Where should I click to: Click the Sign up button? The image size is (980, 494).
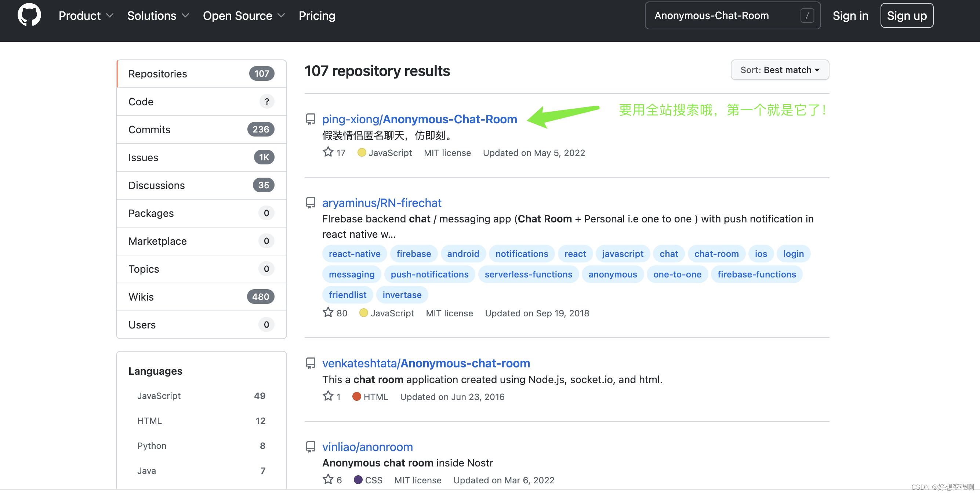point(907,15)
